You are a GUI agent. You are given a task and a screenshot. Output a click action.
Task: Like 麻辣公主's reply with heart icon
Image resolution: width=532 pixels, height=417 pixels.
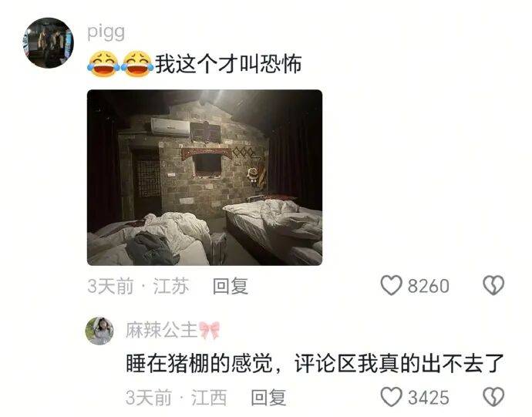(x=391, y=397)
